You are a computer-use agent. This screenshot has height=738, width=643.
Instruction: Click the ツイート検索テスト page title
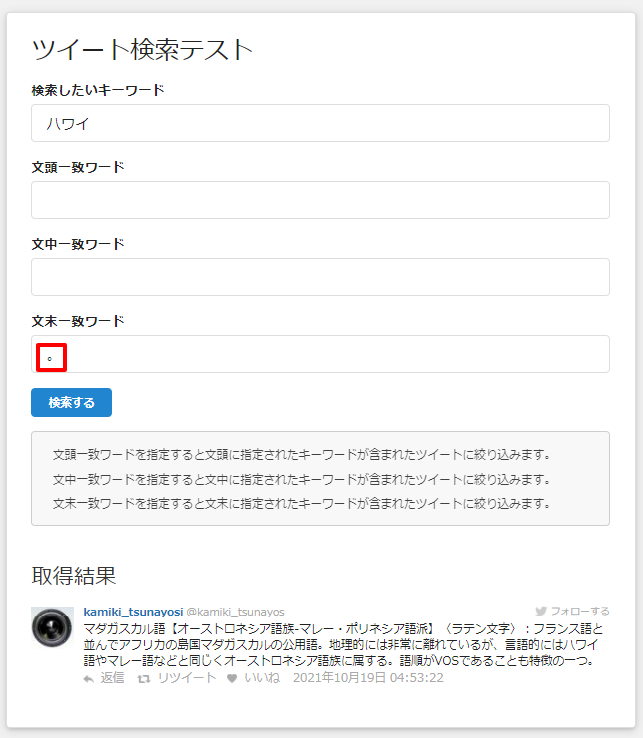[142, 48]
